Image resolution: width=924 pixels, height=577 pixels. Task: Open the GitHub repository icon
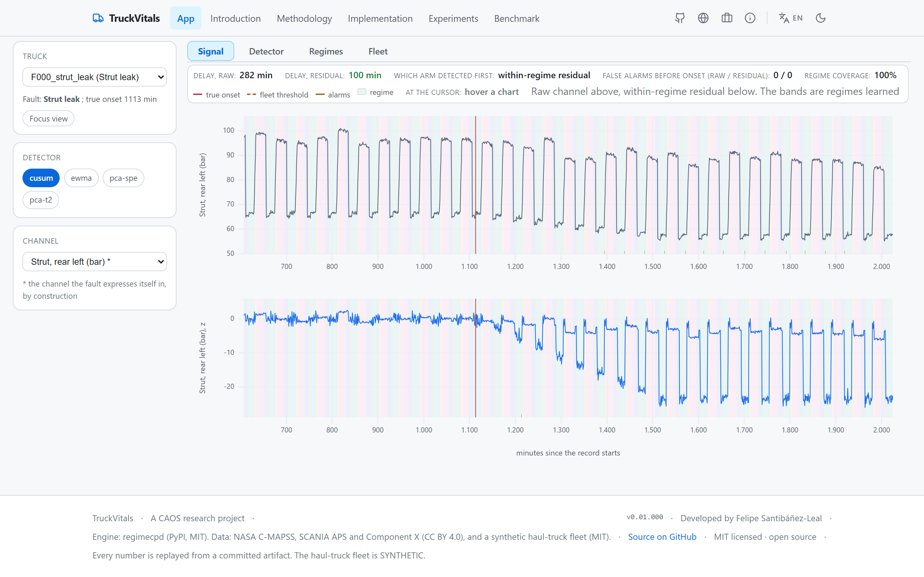click(680, 18)
